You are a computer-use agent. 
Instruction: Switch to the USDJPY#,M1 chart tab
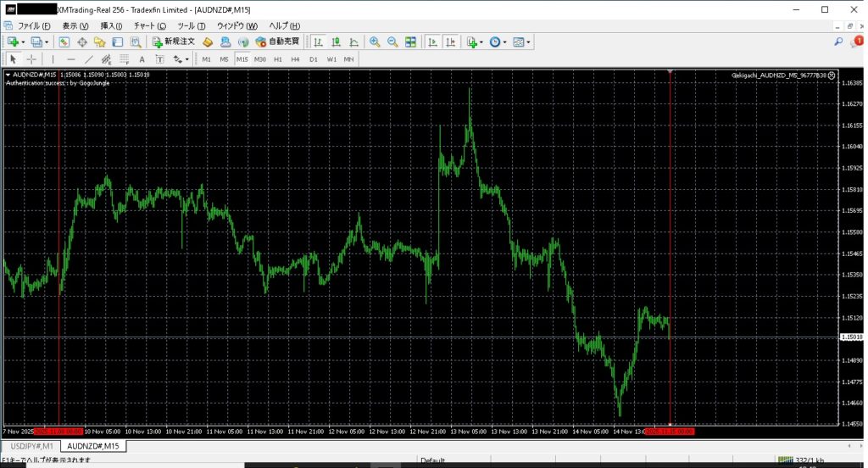(31, 446)
